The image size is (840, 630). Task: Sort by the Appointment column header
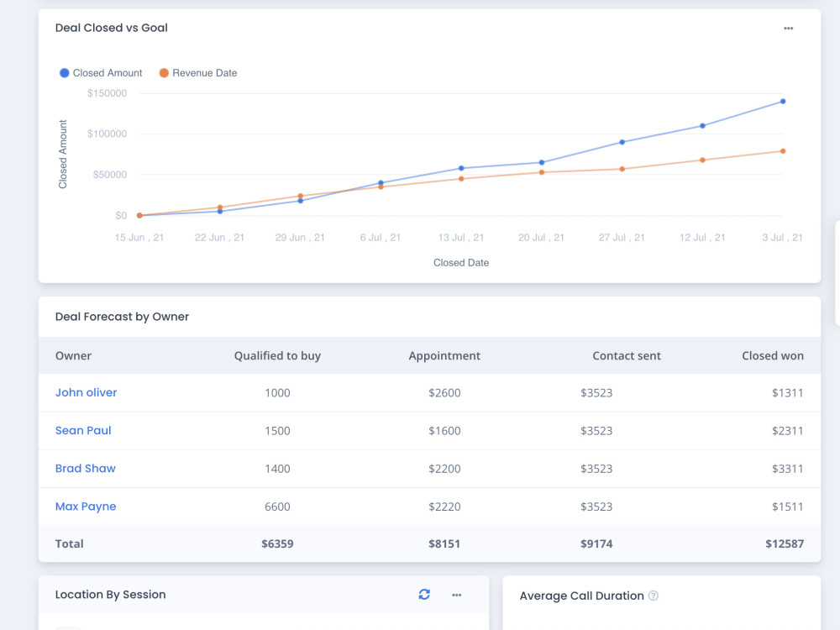point(444,355)
